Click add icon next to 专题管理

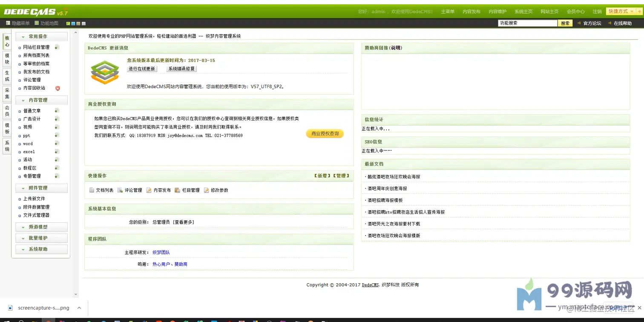[x=57, y=176]
